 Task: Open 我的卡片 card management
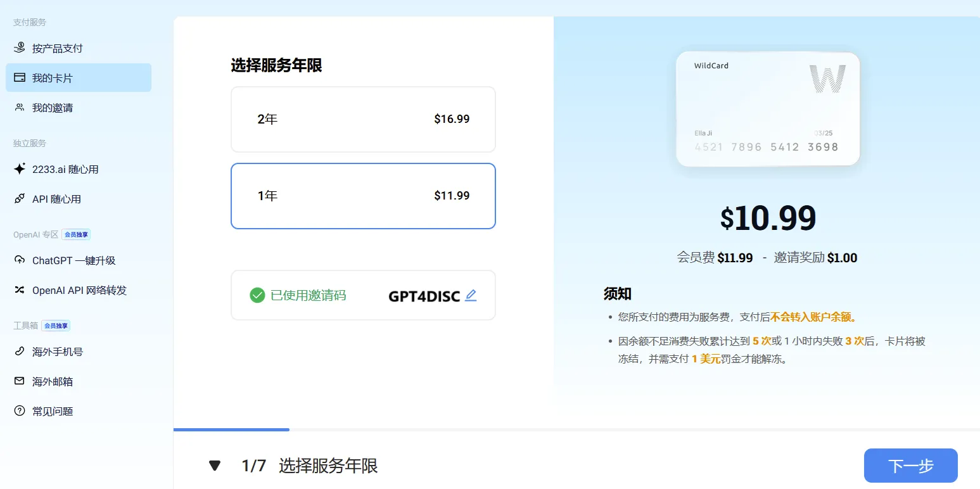(19, 77)
